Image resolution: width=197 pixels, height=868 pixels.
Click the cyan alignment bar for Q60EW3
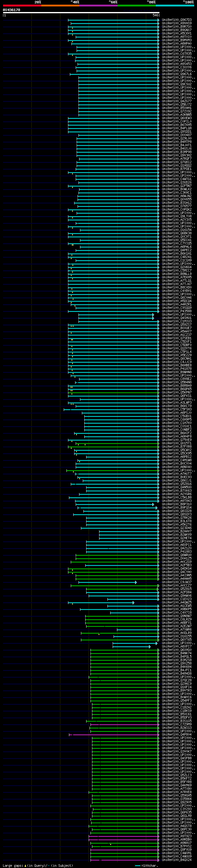pyautogui.click(x=114, y=118)
